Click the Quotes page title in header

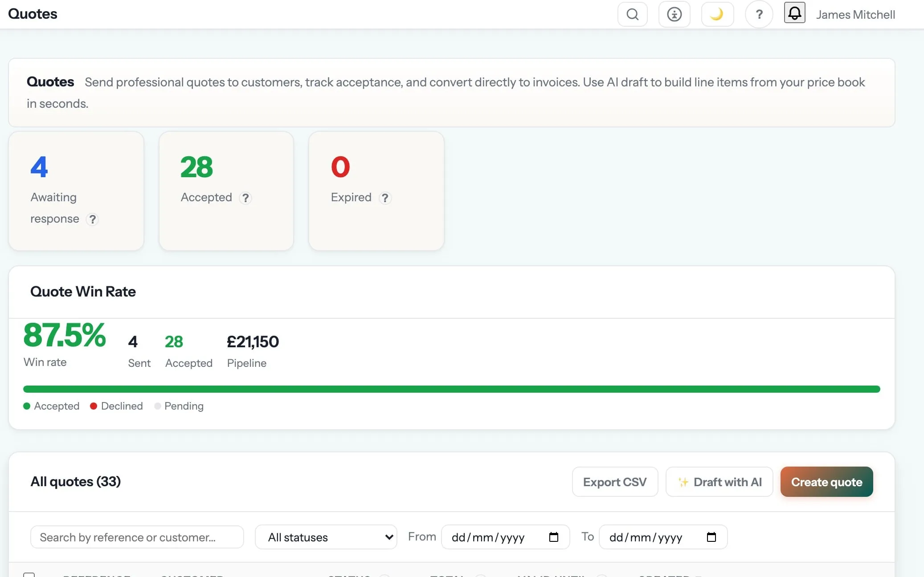click(33, 14)
